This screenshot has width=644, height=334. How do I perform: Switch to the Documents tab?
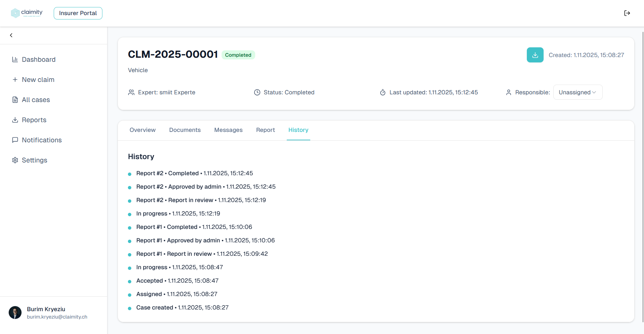[x=185, y=130]
